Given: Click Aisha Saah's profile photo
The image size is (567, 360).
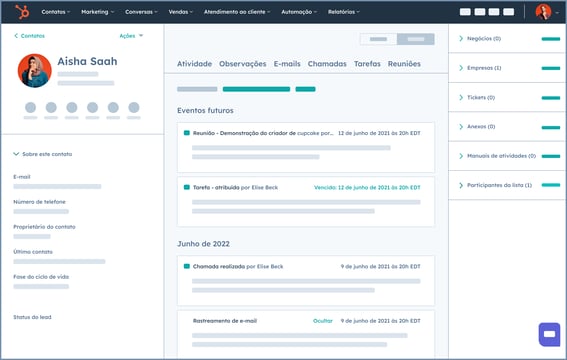Looking at the screenshot, I should (x=34, y=70).
